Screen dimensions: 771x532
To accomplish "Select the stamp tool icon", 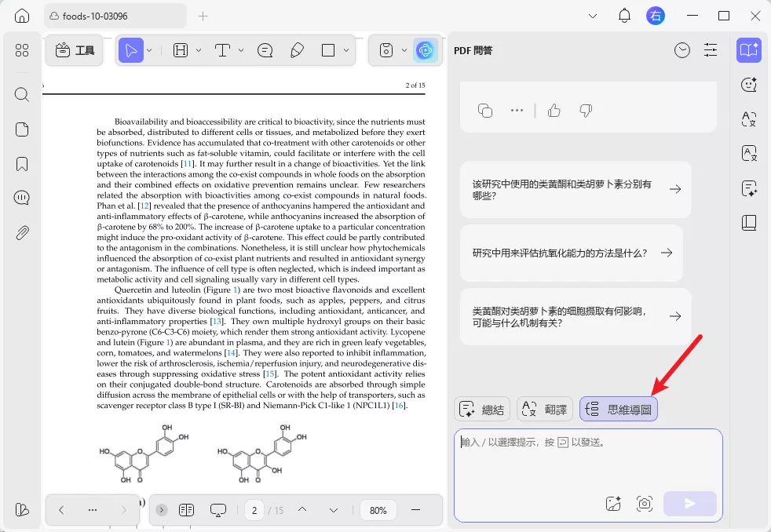I will [x=386, y=50].
